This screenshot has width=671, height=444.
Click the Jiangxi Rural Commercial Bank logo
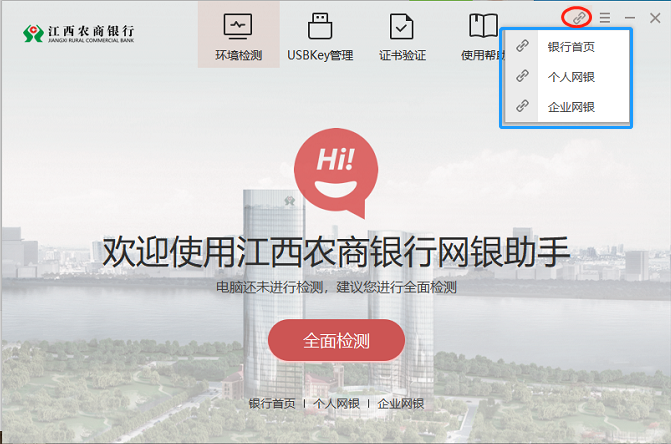click(x=79, y=33)
